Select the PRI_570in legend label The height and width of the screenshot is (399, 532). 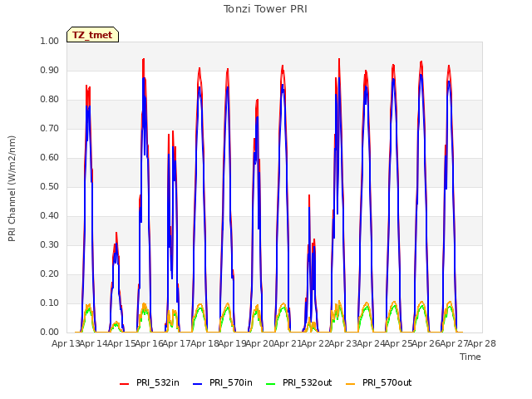(231, 382)
